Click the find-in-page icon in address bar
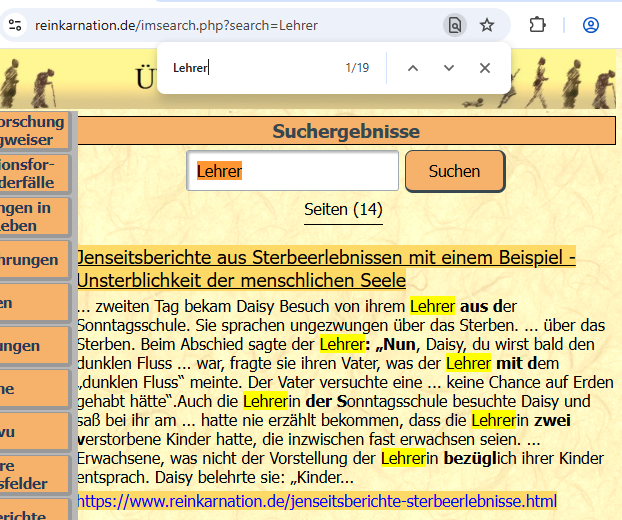622x520 pixels. pos(455,25)
